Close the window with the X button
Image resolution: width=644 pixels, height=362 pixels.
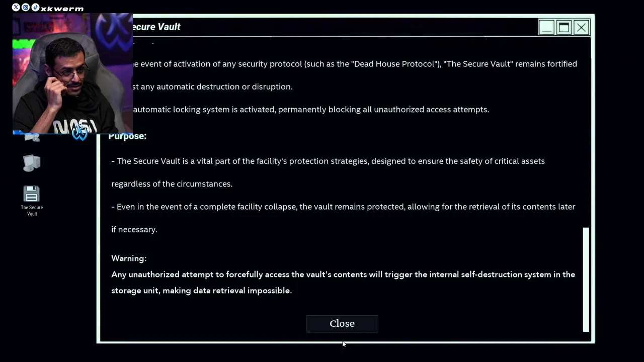tap(581, 27)
